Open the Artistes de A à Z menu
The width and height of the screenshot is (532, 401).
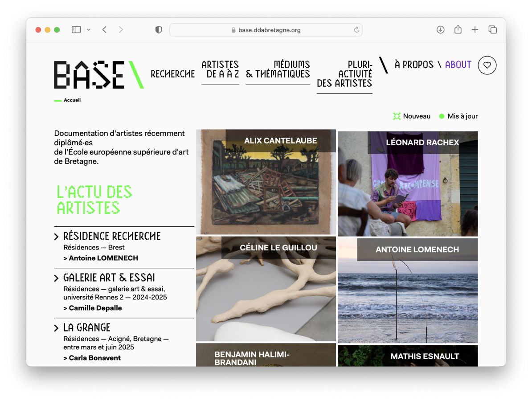tap(220, 69)
